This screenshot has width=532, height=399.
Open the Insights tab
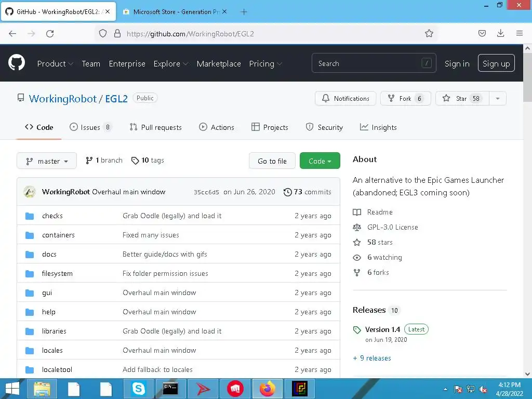click(x=378, y=127)
